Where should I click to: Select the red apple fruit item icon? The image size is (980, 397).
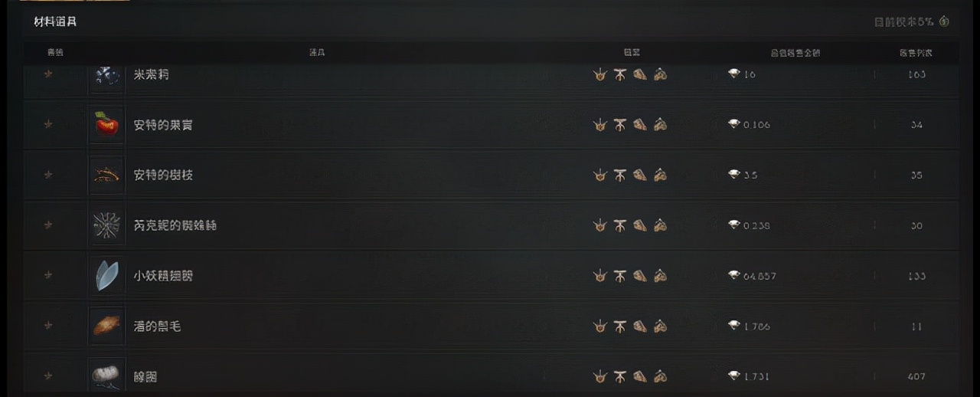pyautogui.click(x=106, y=124)
